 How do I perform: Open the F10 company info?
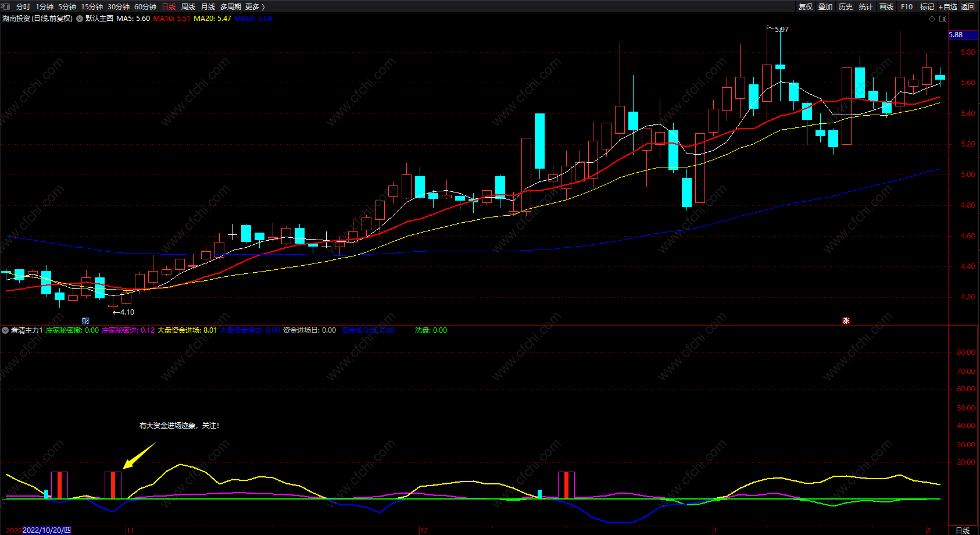coord(907,7)
